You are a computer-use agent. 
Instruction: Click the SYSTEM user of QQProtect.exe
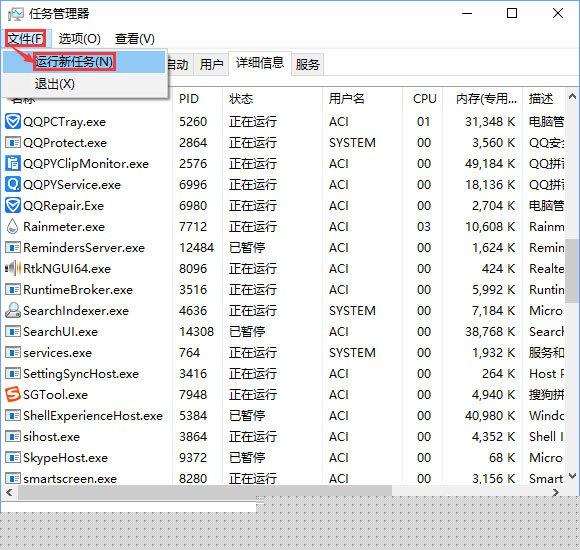(352, 142)
